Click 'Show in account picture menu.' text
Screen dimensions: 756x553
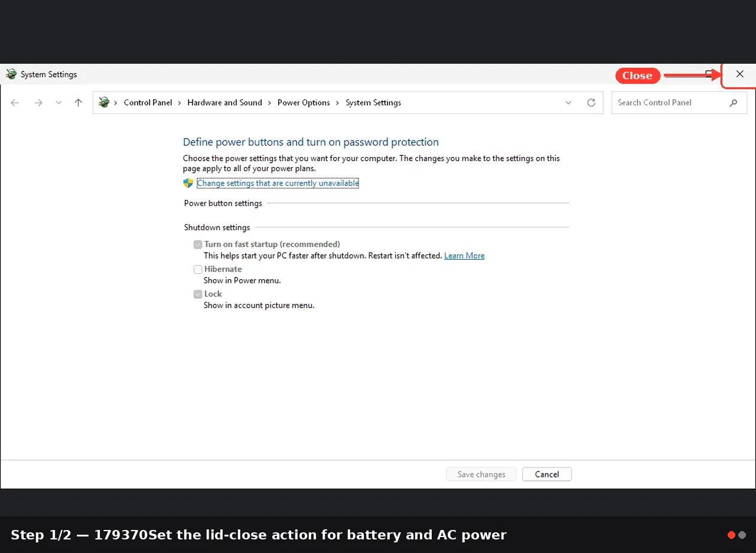click(x=259, y=306)
